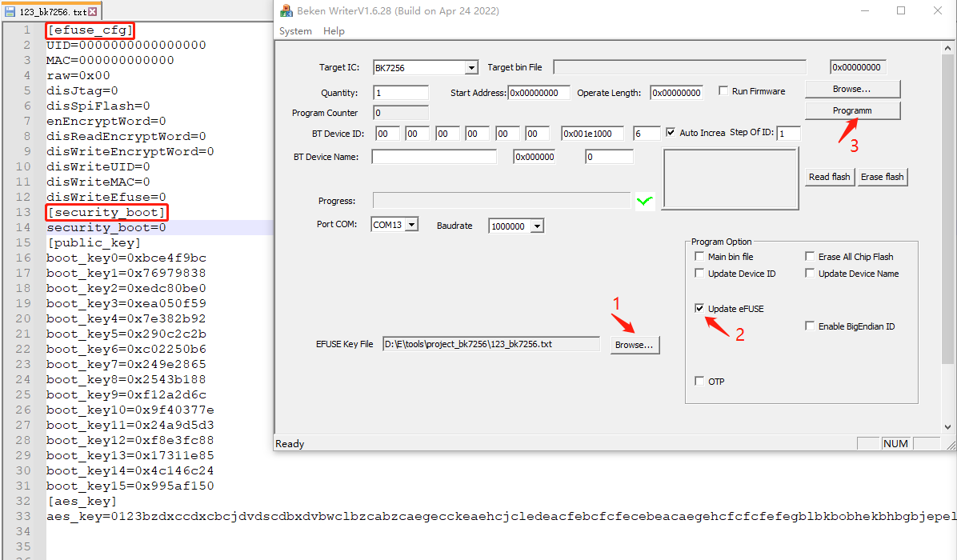Click the BT Device Name text field
This screenshot has height=560, width=957.
(434, 157)
